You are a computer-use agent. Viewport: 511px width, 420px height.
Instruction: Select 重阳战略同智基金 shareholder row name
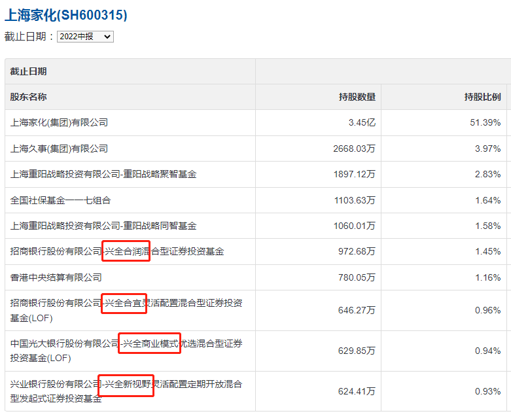103,226
